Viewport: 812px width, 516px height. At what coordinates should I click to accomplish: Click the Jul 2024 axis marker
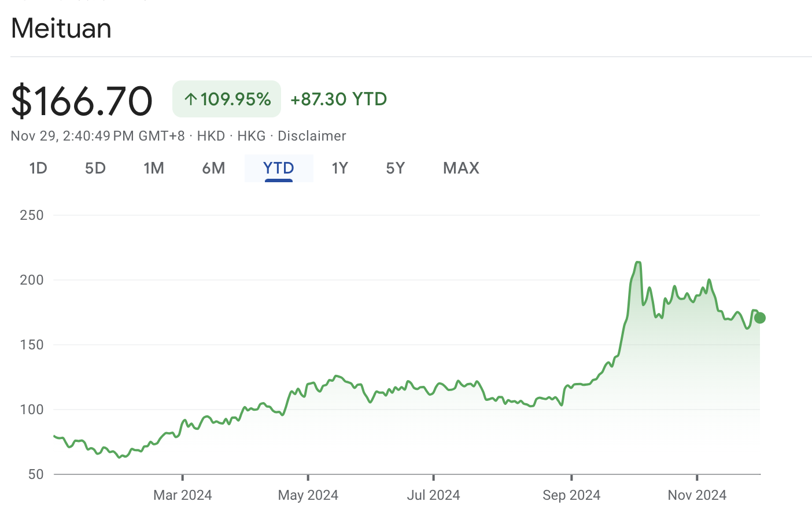(x=433, y=495)
